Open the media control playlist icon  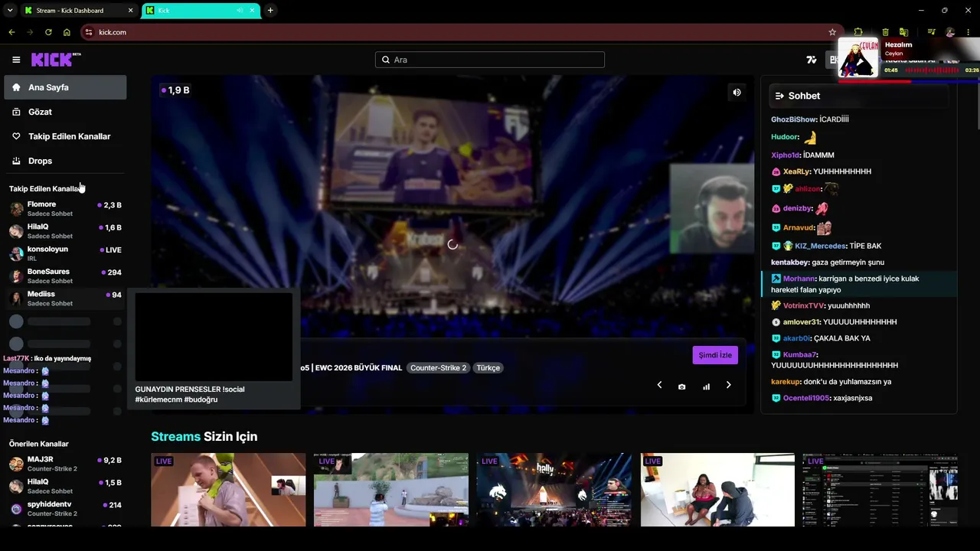[x=931, y=32]
